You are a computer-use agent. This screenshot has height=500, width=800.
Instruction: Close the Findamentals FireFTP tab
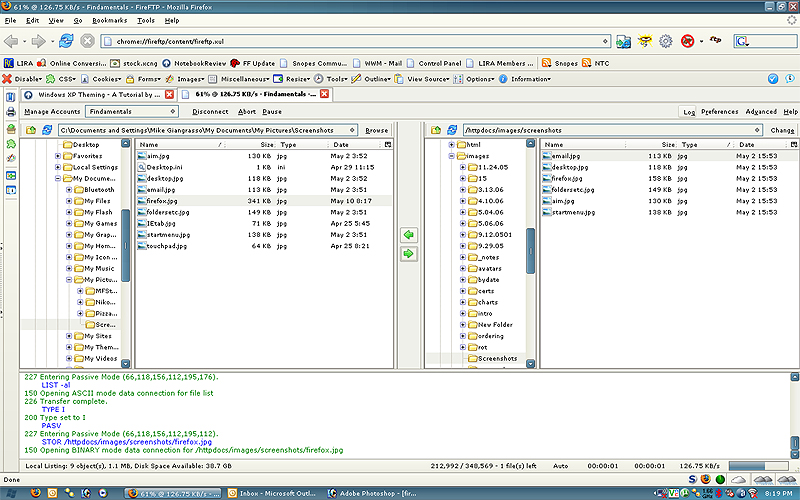(324, 94)
